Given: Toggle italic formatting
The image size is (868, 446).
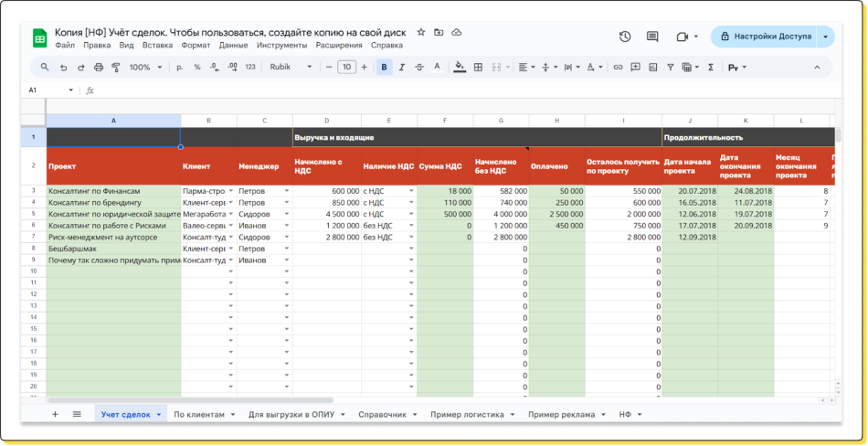Looking at the screenshot, I should (x=401, y=67).
